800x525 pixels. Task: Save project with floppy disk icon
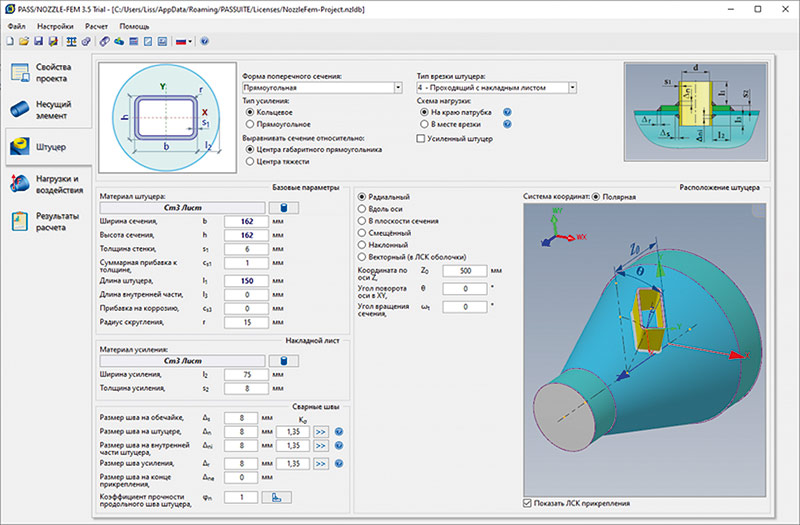point(38,42)
